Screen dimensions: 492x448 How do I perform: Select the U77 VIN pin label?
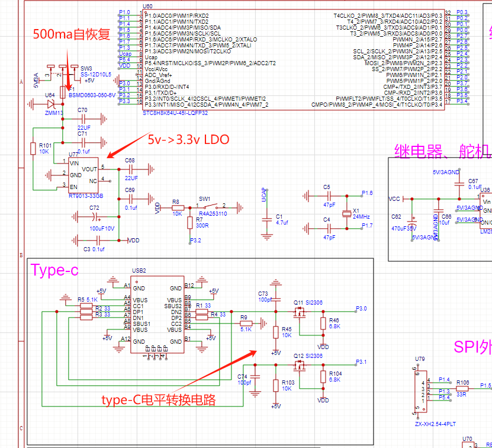[x=75, y=164]
